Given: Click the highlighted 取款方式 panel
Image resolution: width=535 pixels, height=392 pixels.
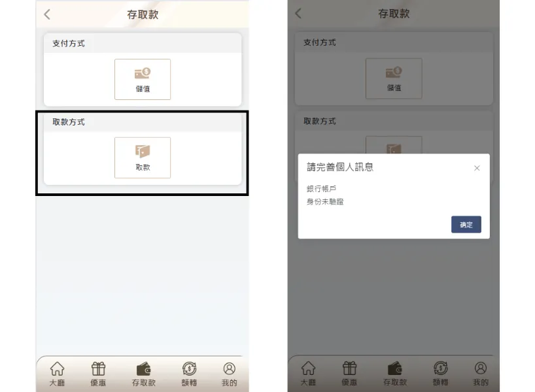Looking at the screenshot, I should 143,152.
